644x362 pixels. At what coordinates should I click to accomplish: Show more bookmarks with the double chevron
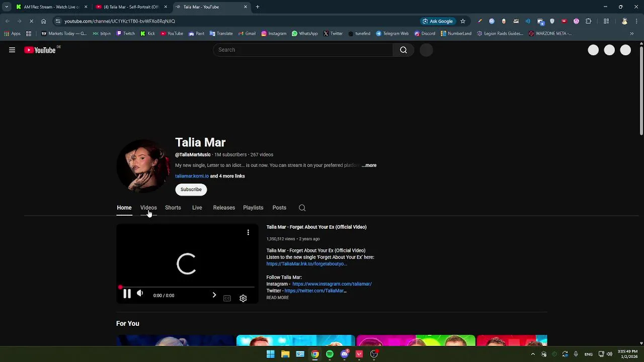tap(632, 34)
